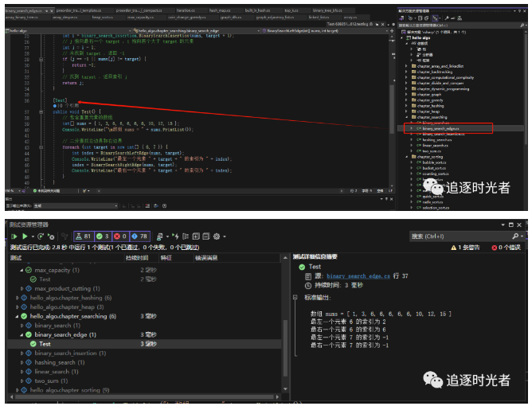
Task: Click the green Run tests play icon
Action: click(x=25, y=236)
